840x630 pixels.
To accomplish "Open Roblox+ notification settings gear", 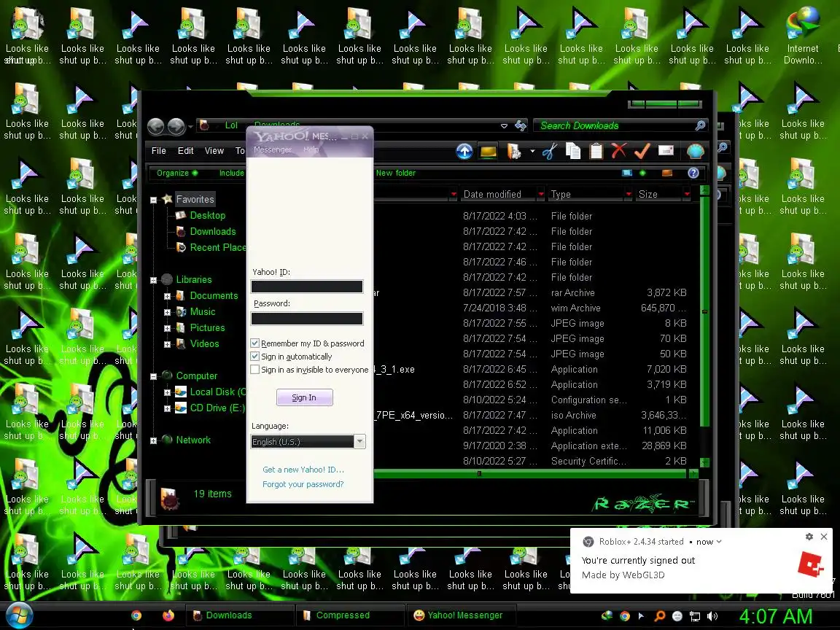I will [x=809, y=536].
